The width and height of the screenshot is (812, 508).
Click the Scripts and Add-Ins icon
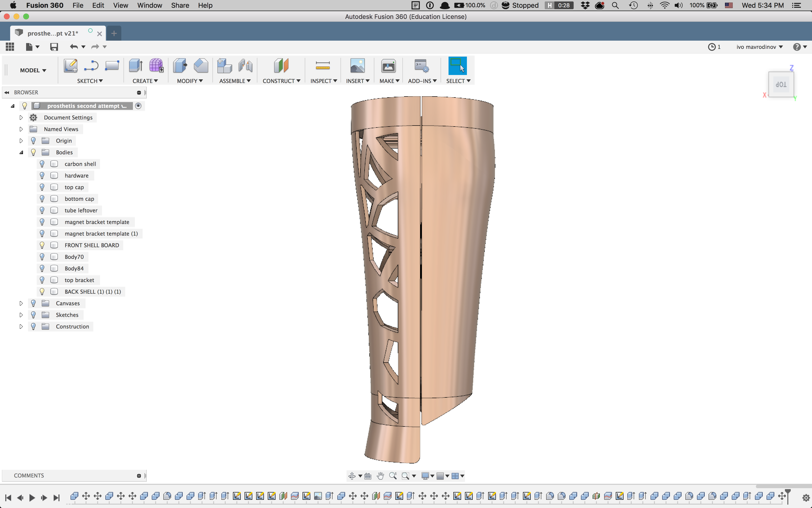coord(421,66)
